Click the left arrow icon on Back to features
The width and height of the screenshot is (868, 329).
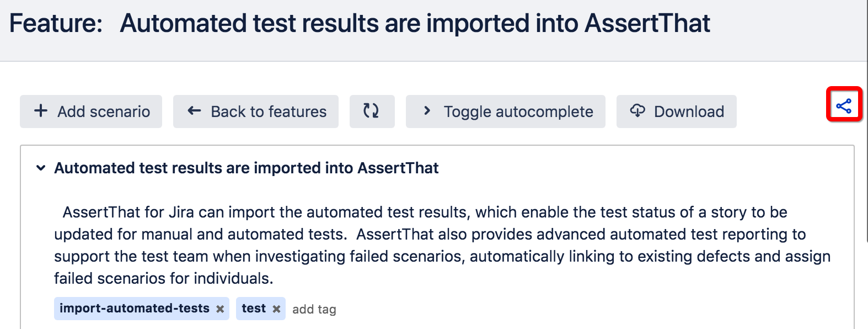[194, 110]
